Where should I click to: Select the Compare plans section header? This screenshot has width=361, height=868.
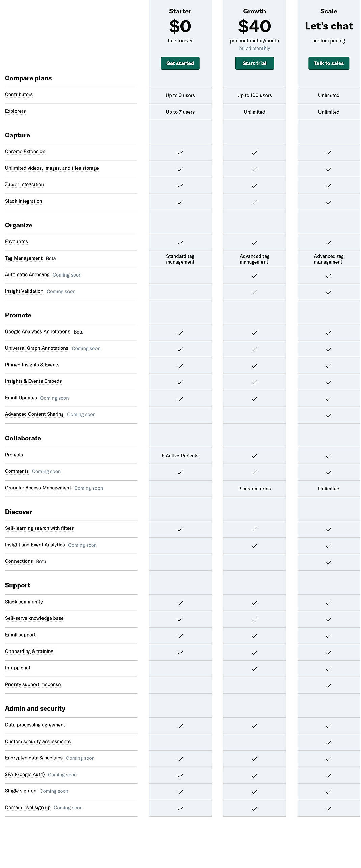[x=28, y=78]
